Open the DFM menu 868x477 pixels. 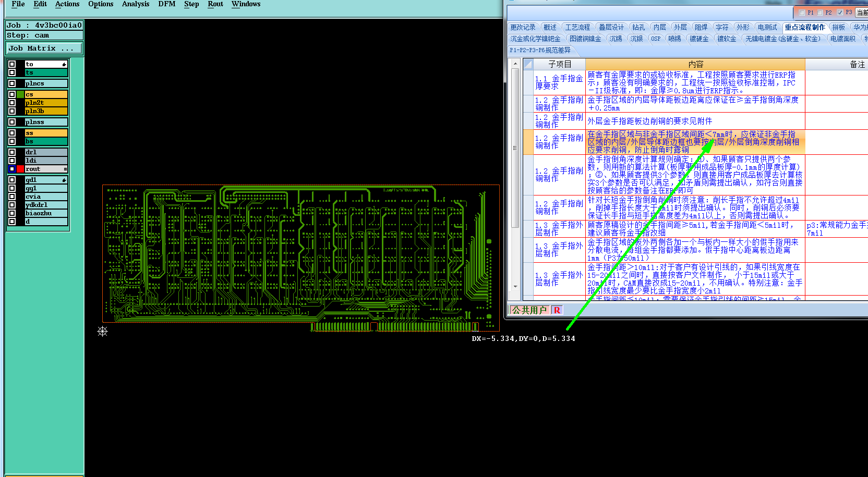coord(167,4)
